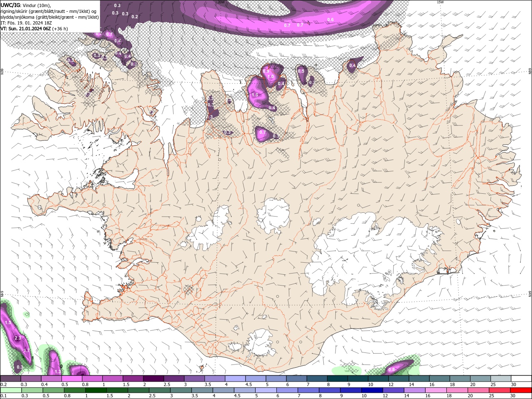Click the snow scale swatch between 6 and 7

coord(296,379)
